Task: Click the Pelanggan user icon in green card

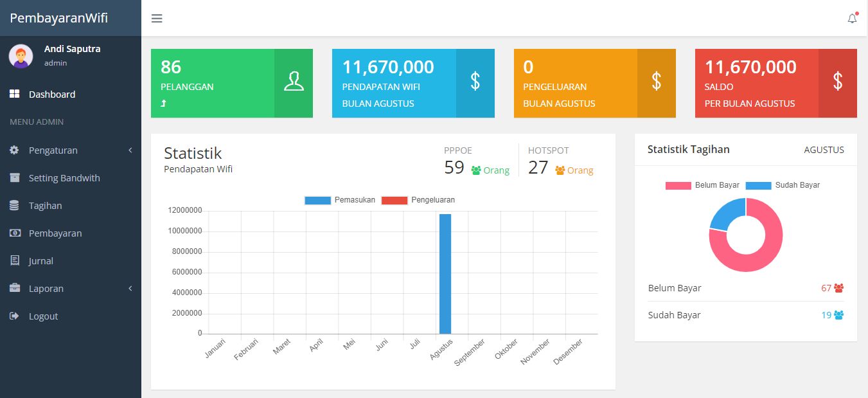Action: pos(294,82)
